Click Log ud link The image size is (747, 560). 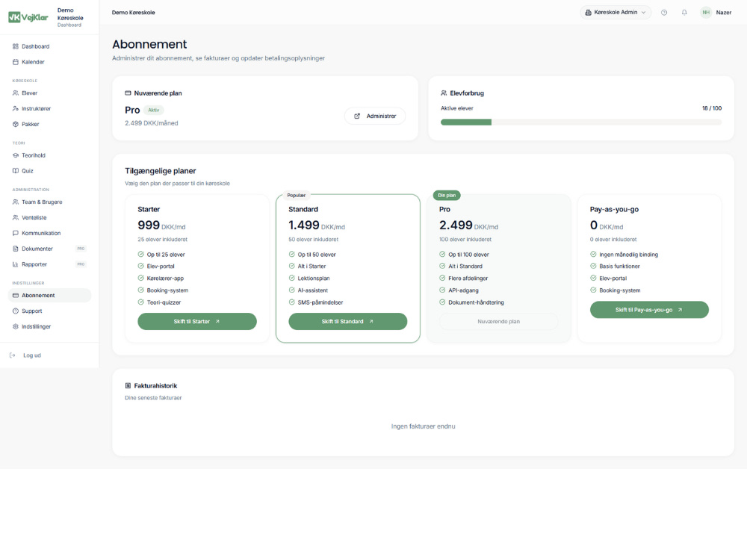pyautogui.click(x=32, y=355)
